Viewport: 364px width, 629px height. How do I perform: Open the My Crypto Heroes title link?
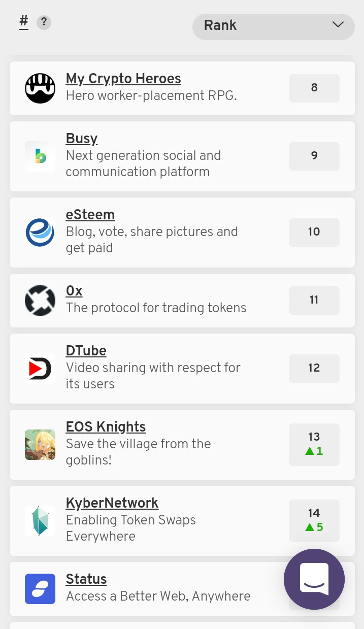click(x=123, y=79)
